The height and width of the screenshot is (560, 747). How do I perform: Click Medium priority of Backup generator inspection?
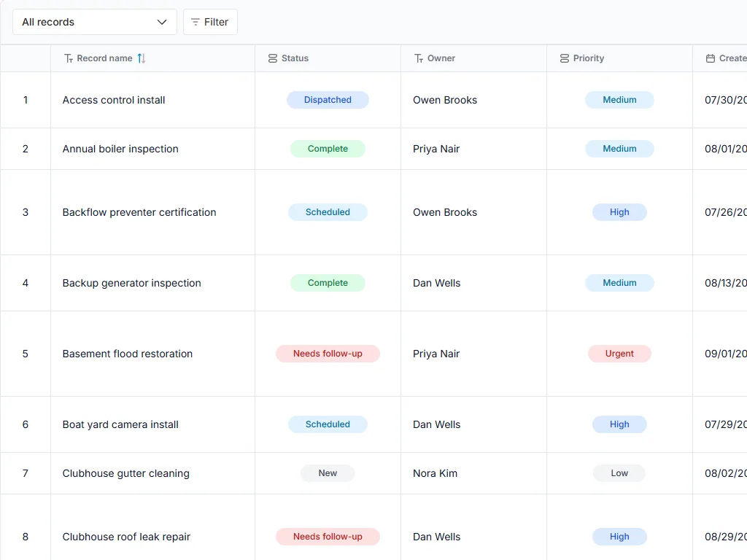(619, 283)
